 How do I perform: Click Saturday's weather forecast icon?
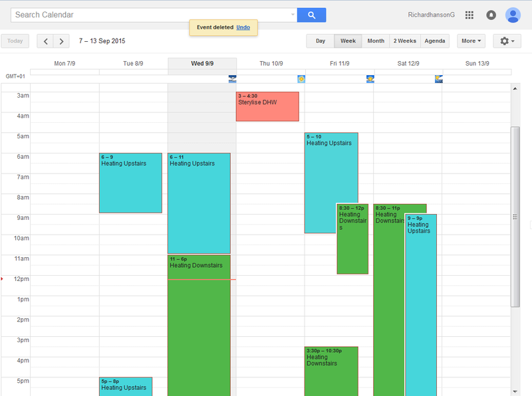[439, 79]
